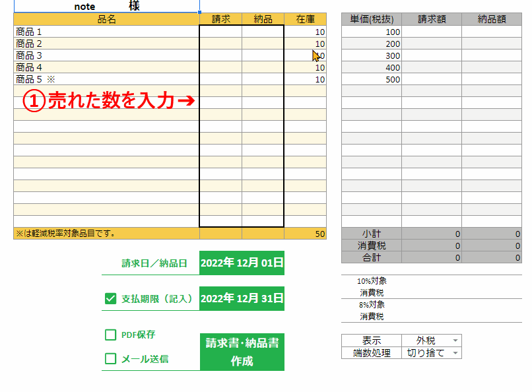The image size is (532, 392).
Task: Uncheck the 支払期限（記入） checkbox
Action: (x=111, y=298)
